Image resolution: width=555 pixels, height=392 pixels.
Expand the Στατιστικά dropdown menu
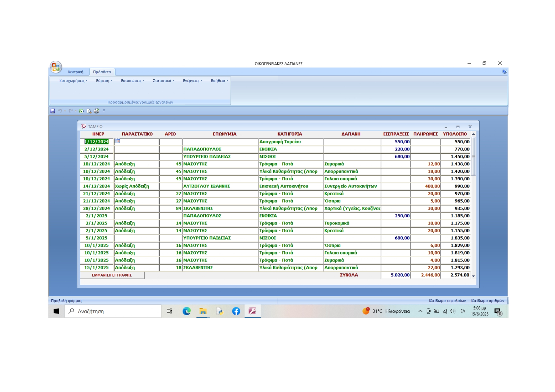[x=163, y=81]
